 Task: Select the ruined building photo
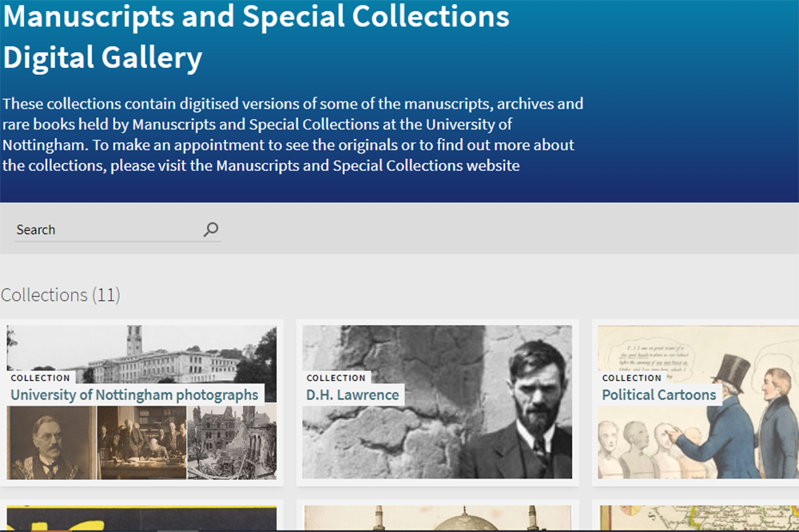(232, 443)
